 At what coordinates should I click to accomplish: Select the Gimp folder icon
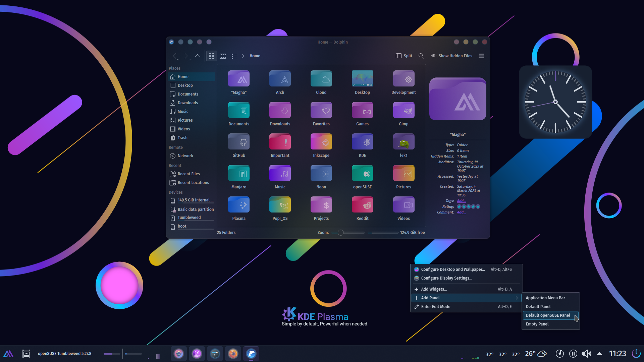pyautogui.click(x=404, y=110)
